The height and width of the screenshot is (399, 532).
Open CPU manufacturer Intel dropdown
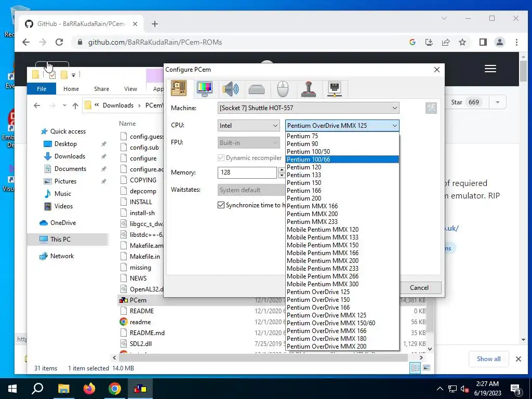click(248, 126)
